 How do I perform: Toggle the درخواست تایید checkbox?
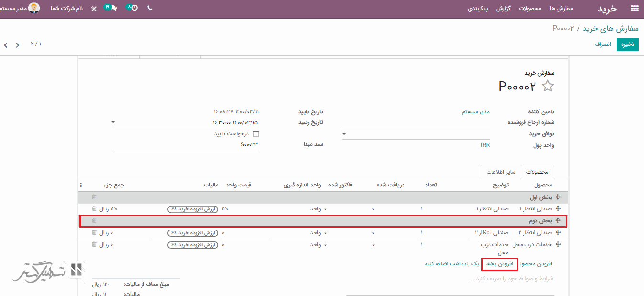pos(256,134)
